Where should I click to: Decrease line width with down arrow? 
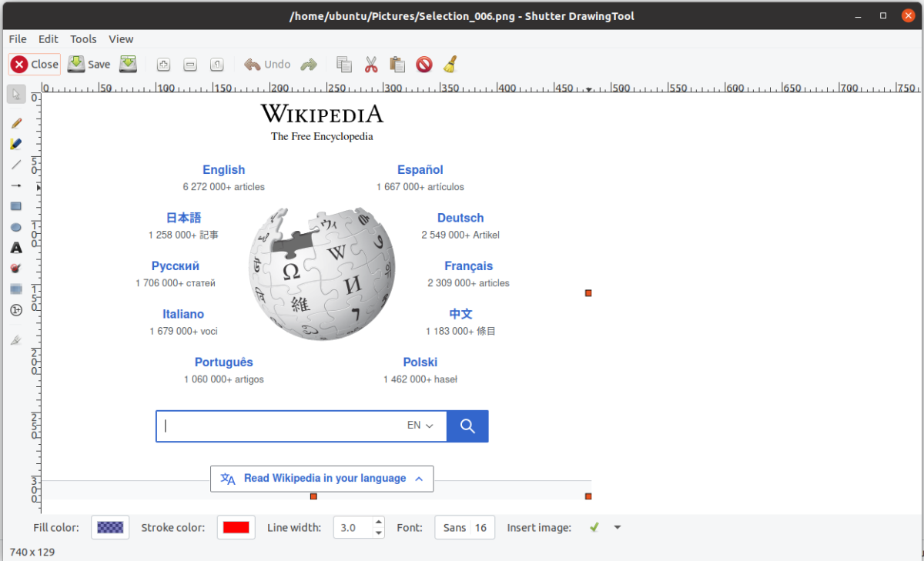378,533
